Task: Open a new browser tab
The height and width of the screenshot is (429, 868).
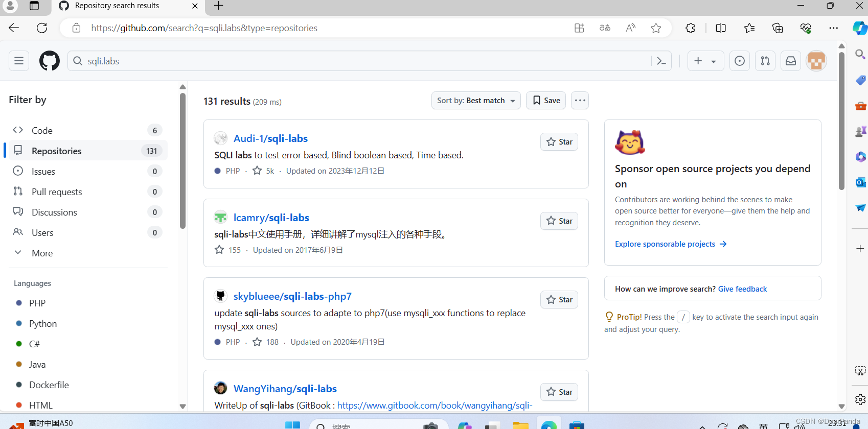Action: pos(218,6)
